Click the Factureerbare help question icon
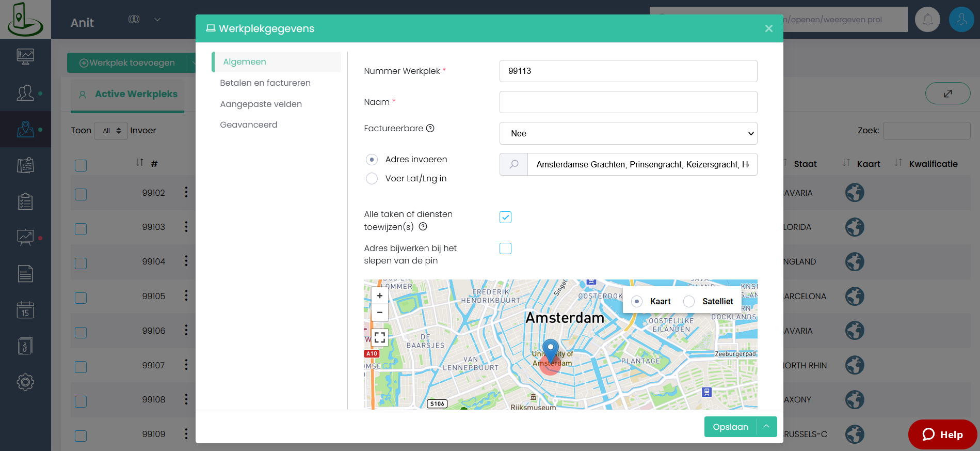 click(430, 128)
